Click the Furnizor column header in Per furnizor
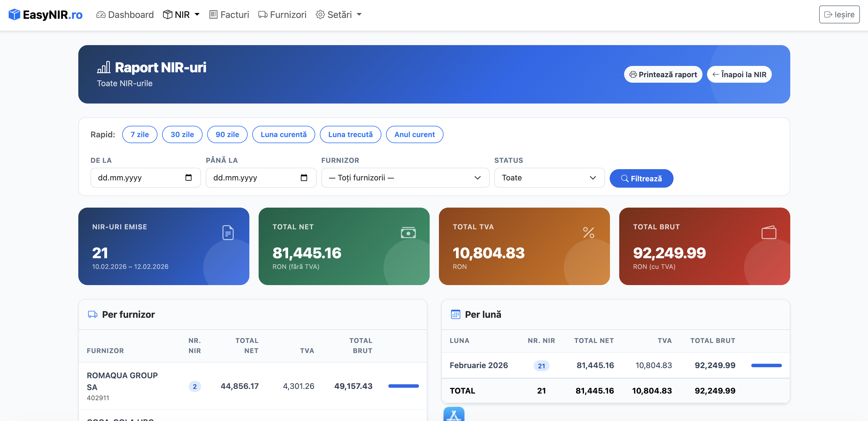The width and height of the screenshot is (868, 421). tap(105, 350)
